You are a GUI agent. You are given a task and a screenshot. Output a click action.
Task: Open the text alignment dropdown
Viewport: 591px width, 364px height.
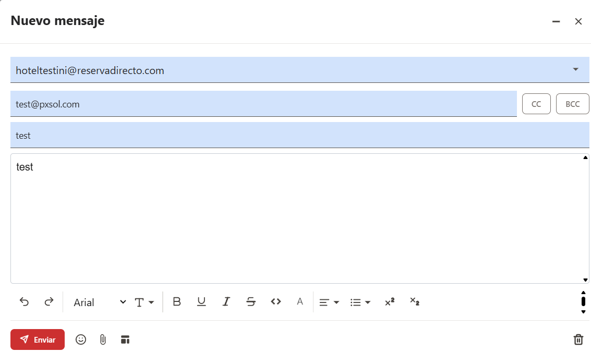click(329, 302)
